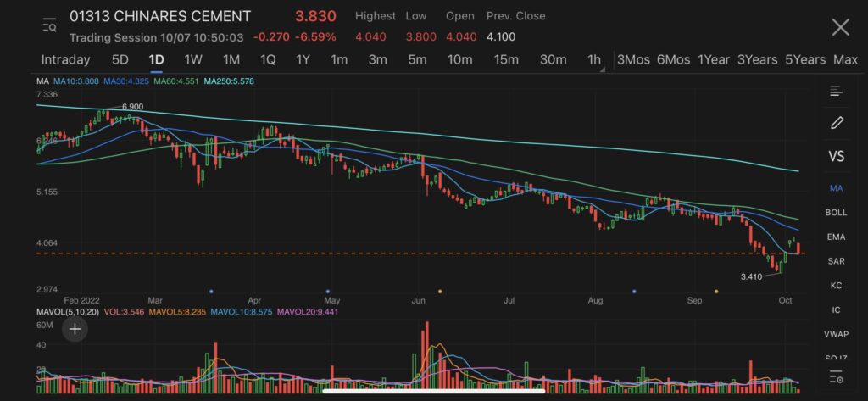Select the 3m timeframe tab
868x401 pixels.
coord(377,60)
